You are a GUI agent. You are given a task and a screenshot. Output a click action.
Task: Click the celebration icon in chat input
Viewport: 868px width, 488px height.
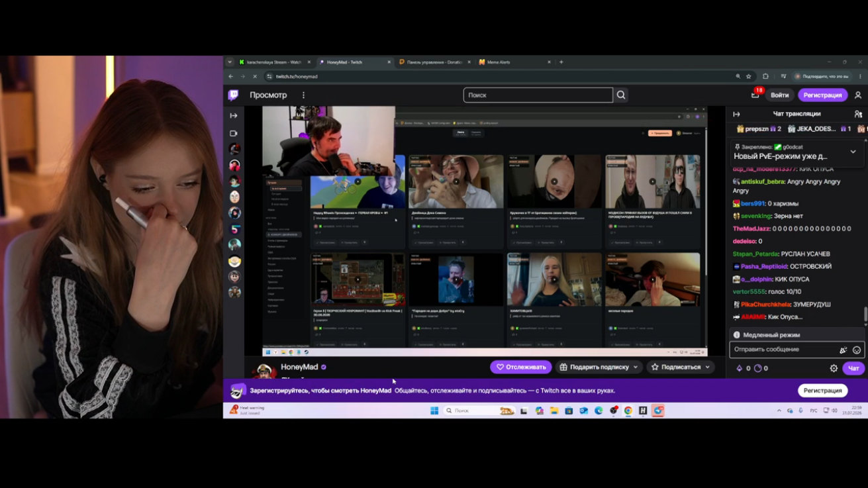click(x=844, y=350)
